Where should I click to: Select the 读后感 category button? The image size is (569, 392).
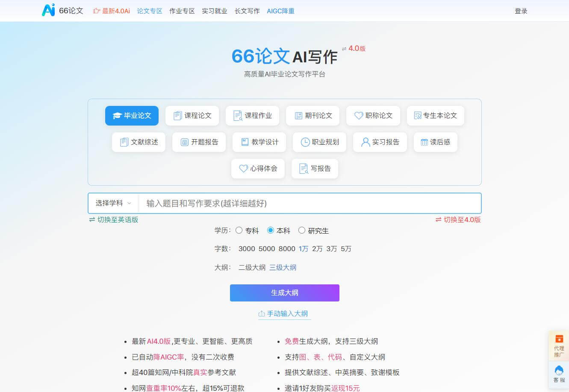point(435,142)
